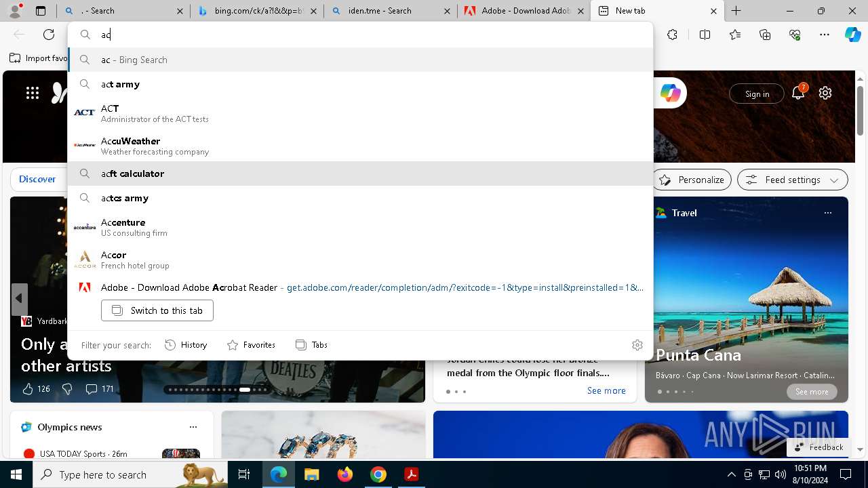
Task: Open comments showing 171
Action: coord(99,389)
